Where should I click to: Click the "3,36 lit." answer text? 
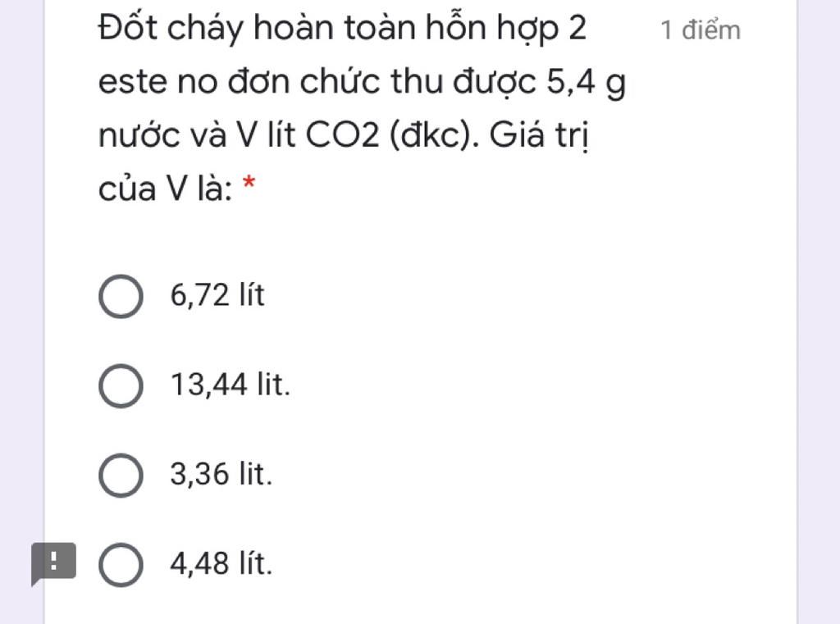coord(221,474)
